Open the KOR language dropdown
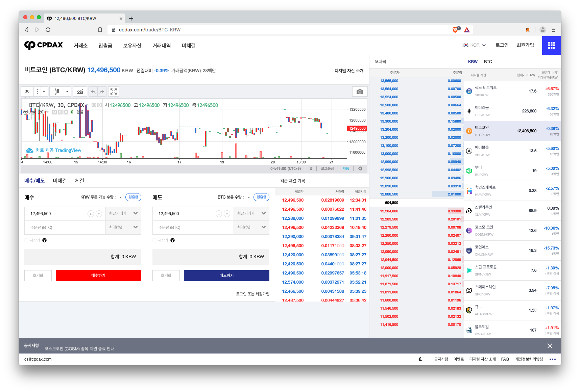 (x=475, y=45)
